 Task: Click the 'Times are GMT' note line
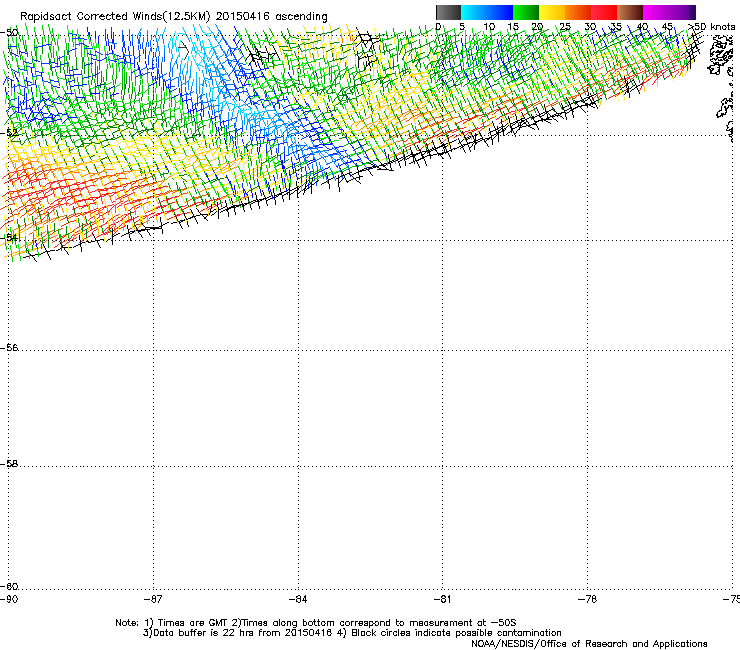pyautogui.click(x=316, y=623)
